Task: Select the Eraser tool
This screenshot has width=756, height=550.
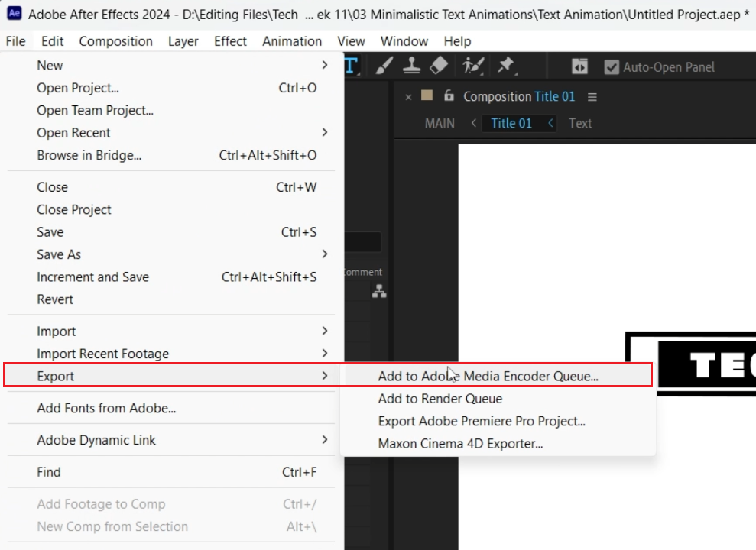Action: [439, 66]
